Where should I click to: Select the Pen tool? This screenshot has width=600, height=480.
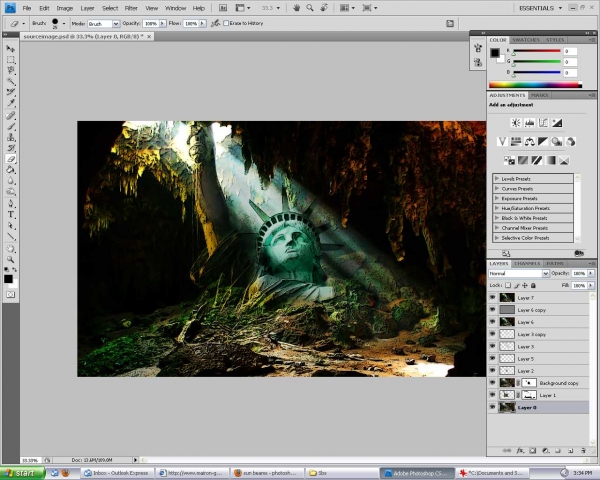click(10, 204)
